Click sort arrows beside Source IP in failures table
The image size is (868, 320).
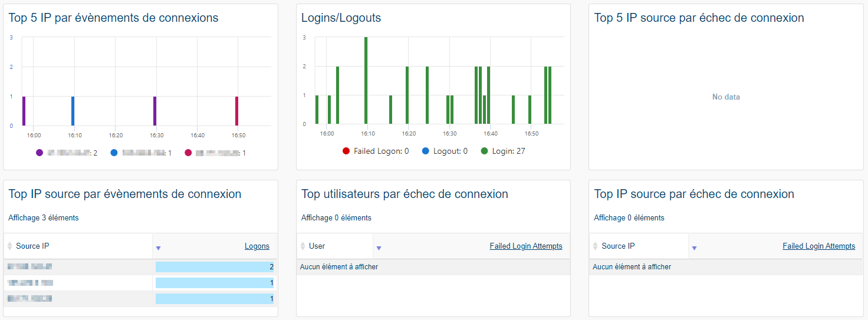tap(595, 246)
